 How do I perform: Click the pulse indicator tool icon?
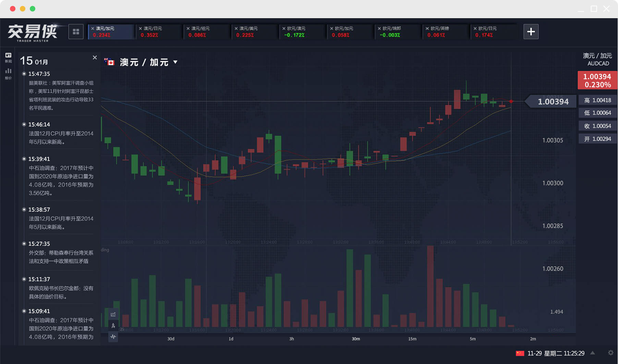click(113, 337)
